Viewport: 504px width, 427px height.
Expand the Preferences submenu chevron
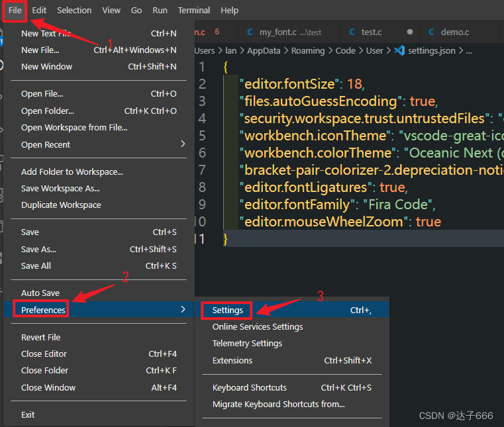point(183,309)
